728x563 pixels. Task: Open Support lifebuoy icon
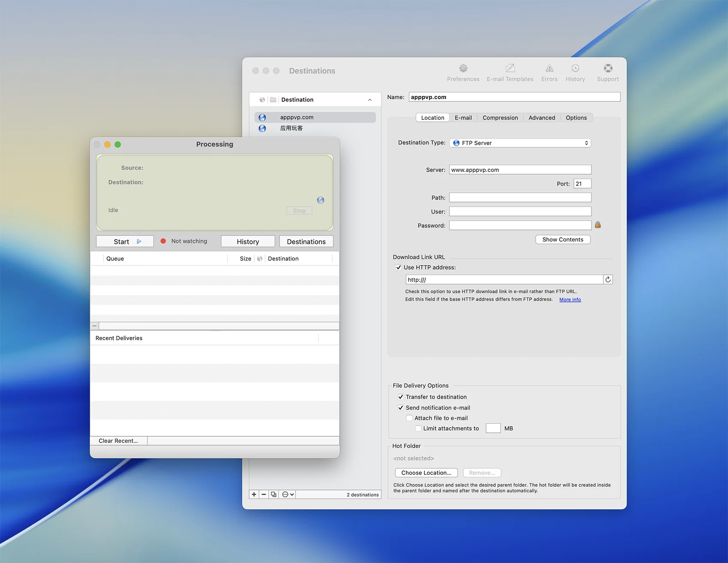(608, 69)
